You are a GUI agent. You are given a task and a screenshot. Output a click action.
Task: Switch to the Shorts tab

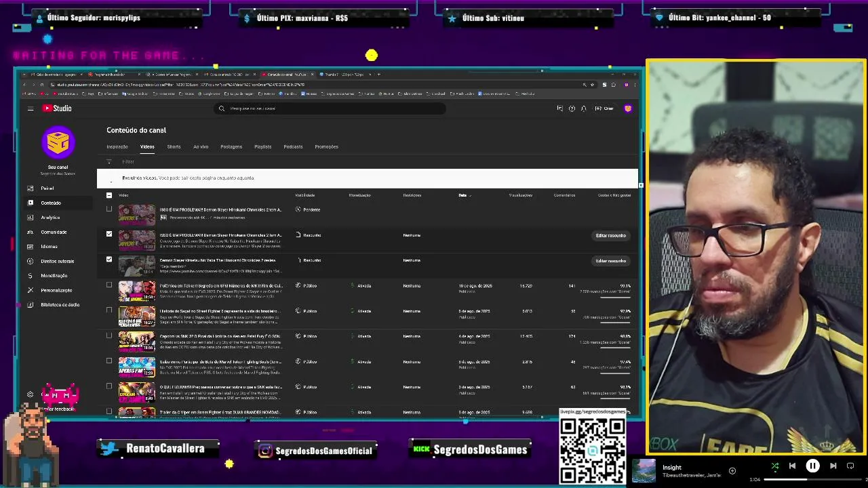(x=174, y=146)
